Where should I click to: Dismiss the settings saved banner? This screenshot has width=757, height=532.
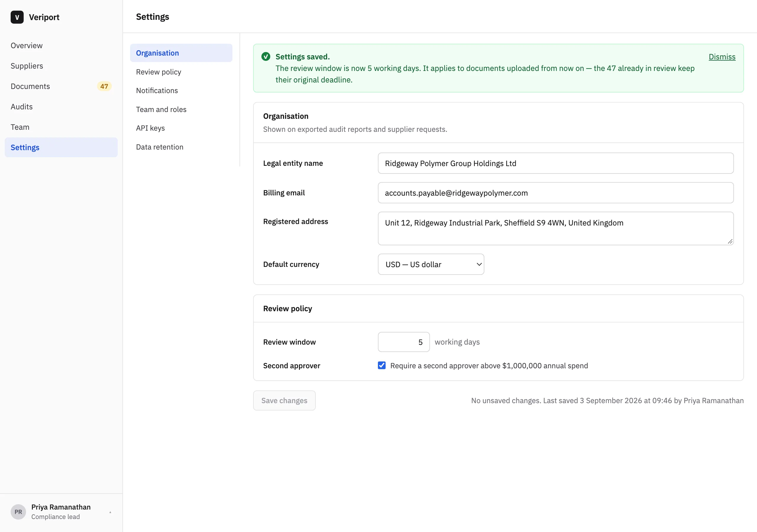[x=722, y=57]
